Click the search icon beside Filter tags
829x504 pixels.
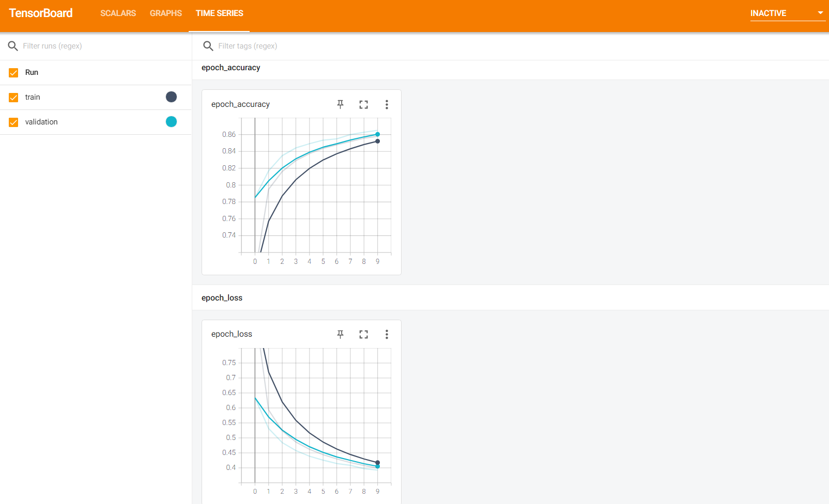click(208, 46)
